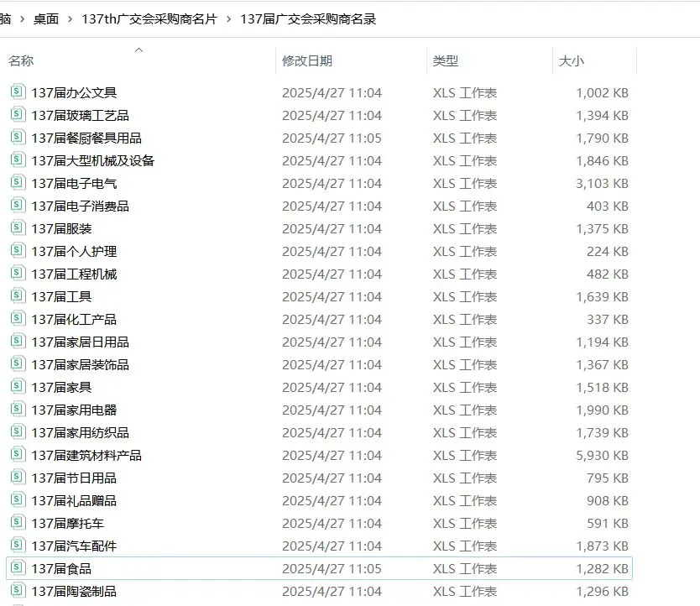Image resolution: width=700 pixels, height=606 pixels.
Task: Sort files by the 修改日期 column header
Action: point(307,60)
